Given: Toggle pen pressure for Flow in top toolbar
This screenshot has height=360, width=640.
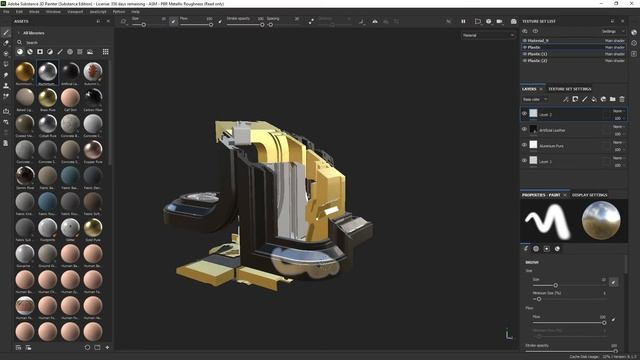Looking at the screenshot, I should (x=220, y=21).
